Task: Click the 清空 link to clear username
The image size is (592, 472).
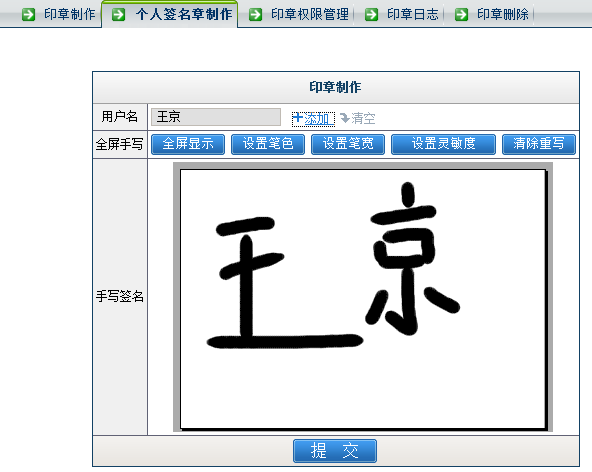Action: tap(358, 118)
